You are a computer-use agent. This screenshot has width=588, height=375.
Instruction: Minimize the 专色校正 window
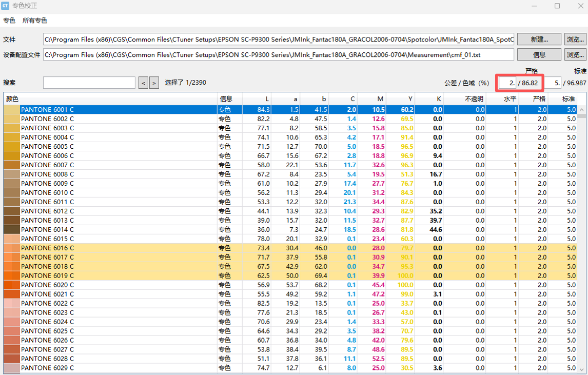pos(534,6)
